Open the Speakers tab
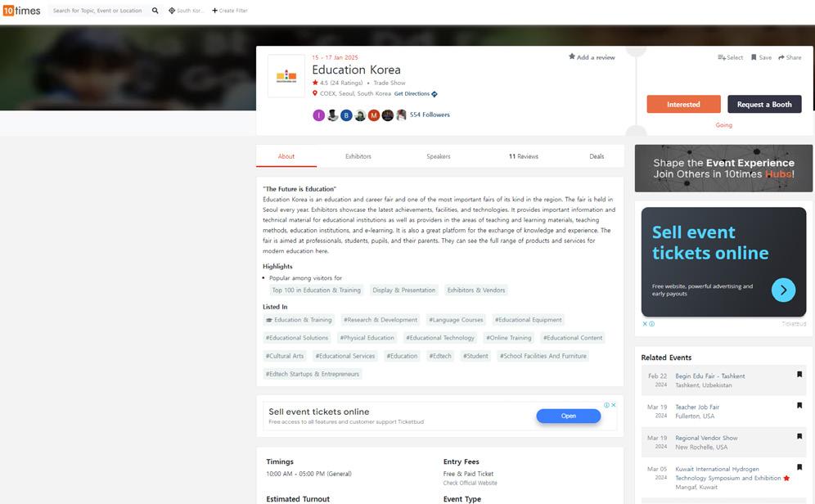 (438, 156)
